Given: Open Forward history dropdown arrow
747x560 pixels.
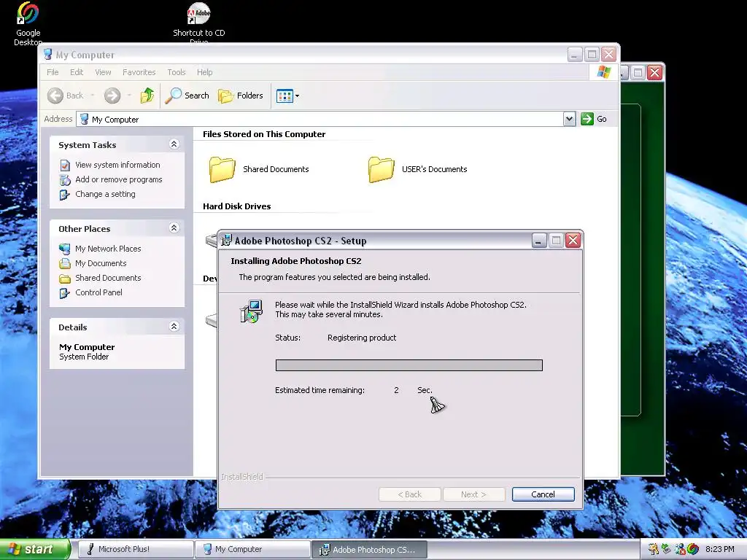Looking at the screenshot, I should click(x=129, y=96).
